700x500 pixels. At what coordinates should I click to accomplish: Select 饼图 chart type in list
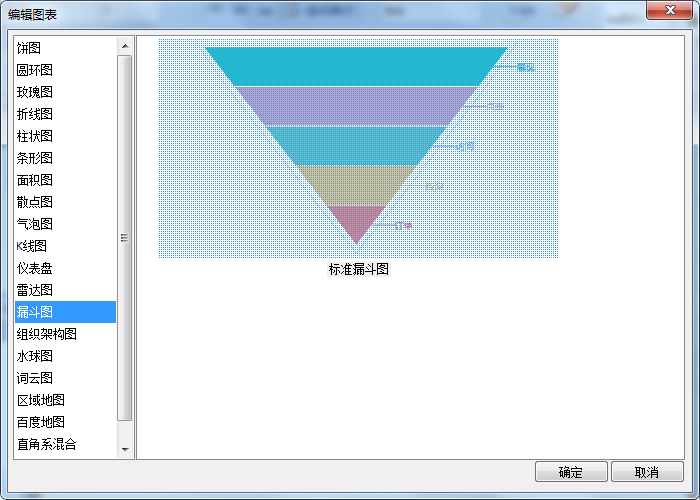point(29,48)
